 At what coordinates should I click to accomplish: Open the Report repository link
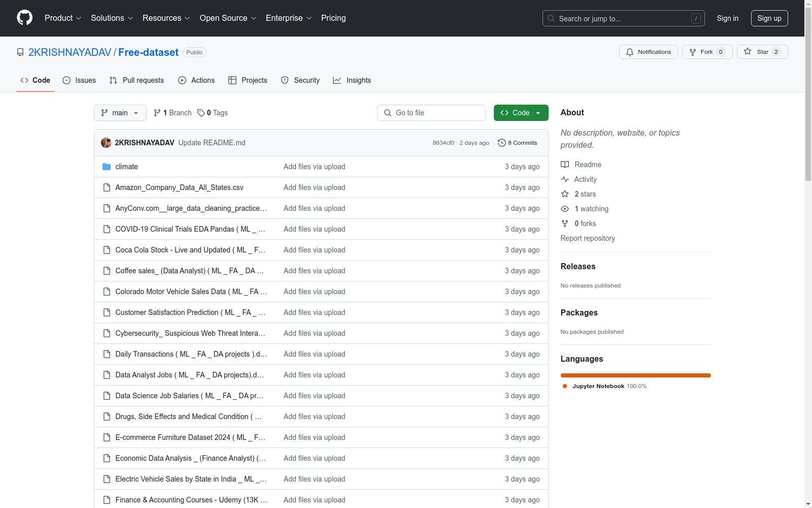(588, 238)
